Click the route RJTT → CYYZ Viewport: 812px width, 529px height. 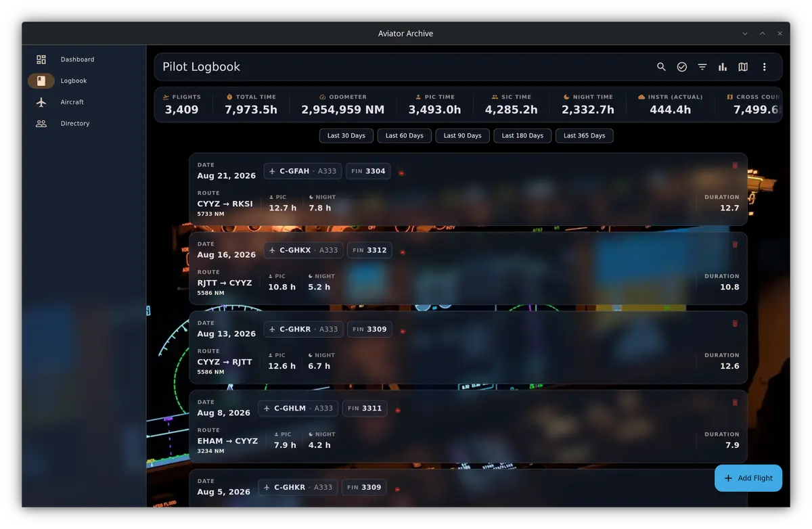click(225, 283)
